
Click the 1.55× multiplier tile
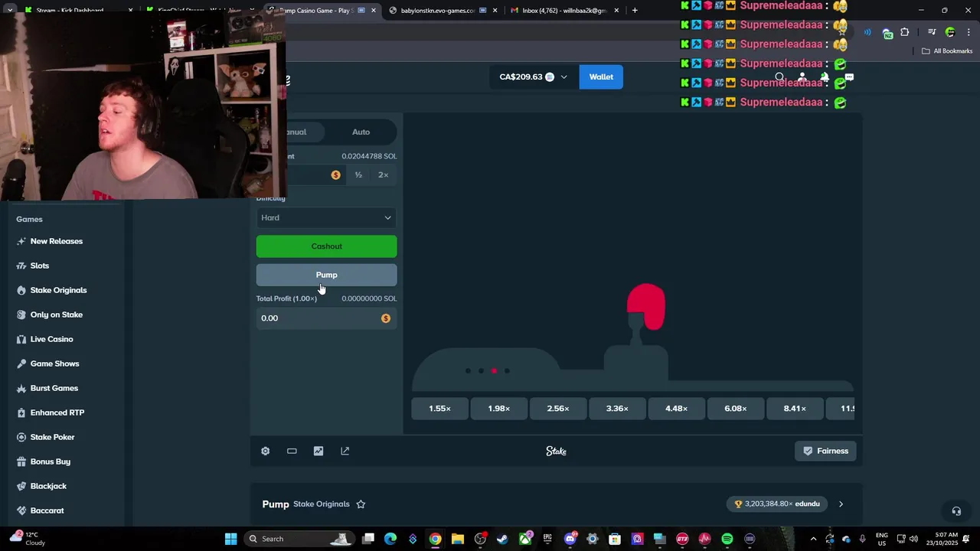pos(440,409)
